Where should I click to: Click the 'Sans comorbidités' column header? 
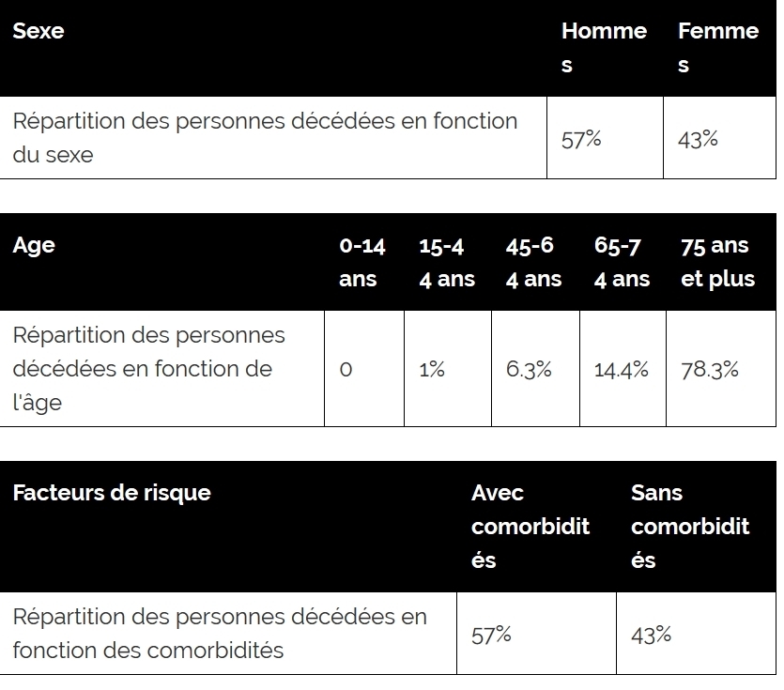690,527
